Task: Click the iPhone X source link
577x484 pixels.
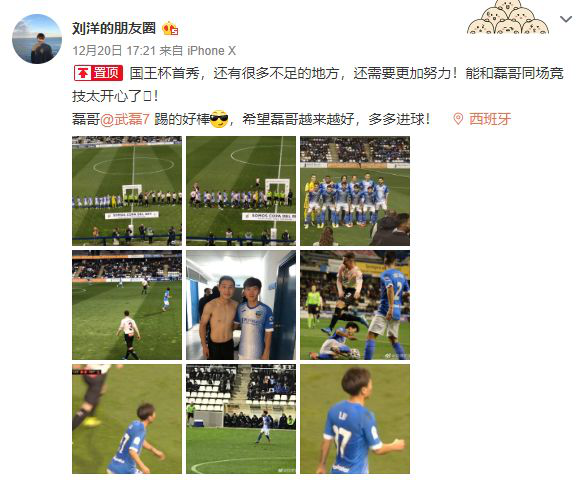Action: (212, 50)
